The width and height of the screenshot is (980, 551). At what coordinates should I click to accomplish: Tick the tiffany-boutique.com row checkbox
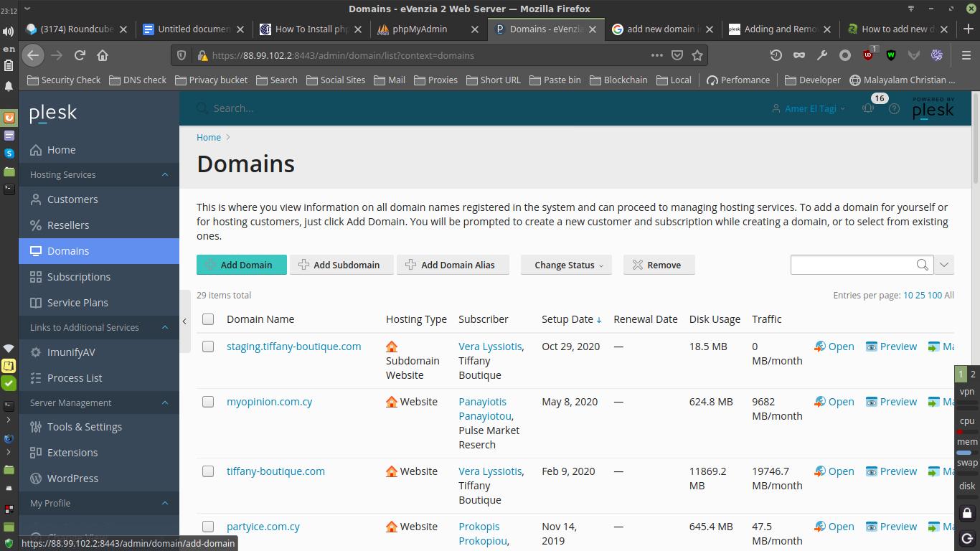(x=208, y=471)
